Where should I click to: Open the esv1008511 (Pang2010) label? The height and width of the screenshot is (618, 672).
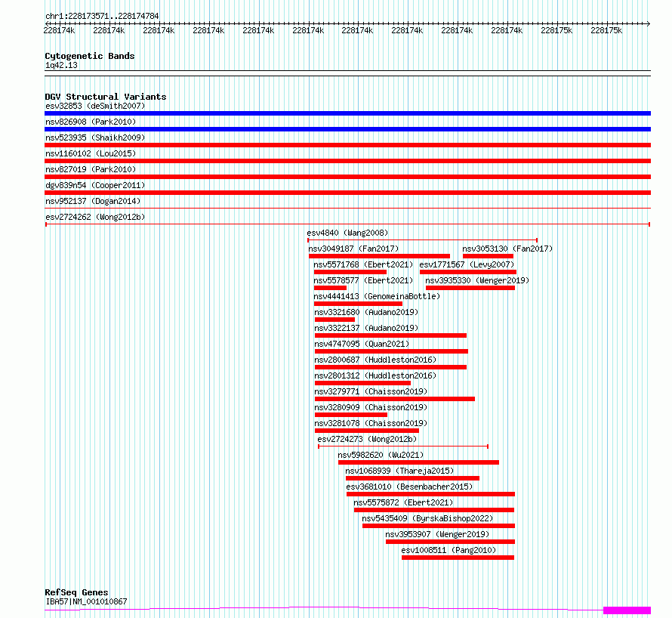(449, 550)
